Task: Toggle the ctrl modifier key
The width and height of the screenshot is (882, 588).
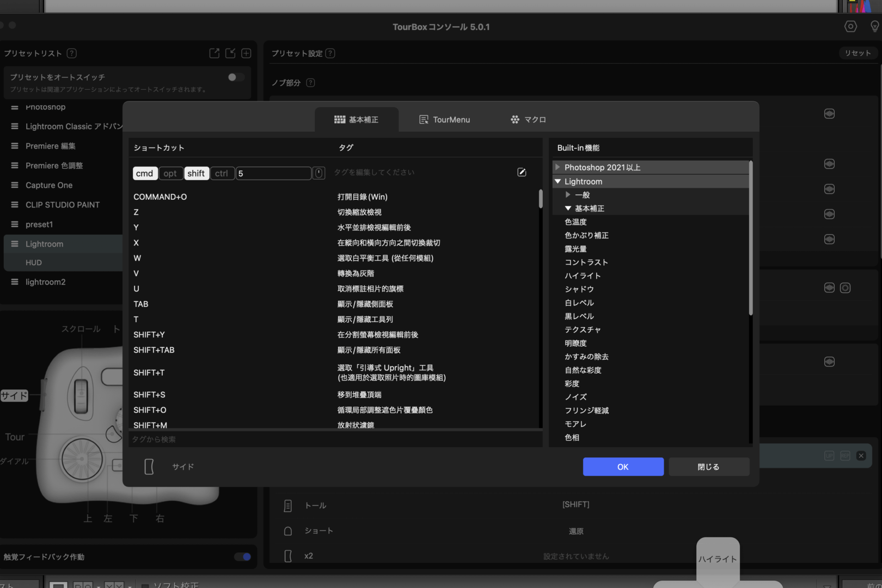Action: [x=222, y=173]
